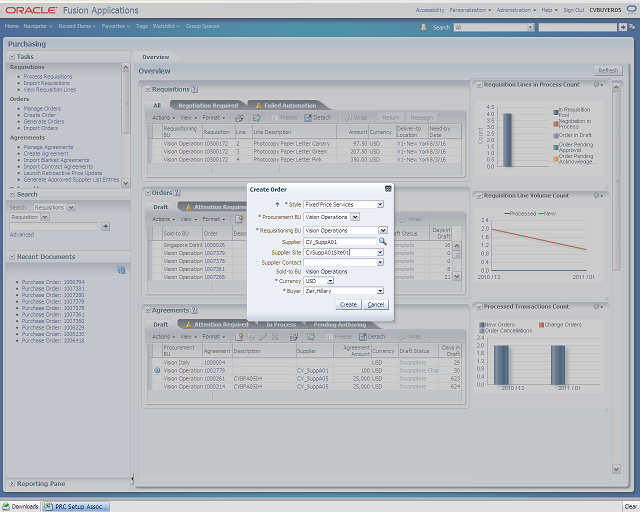Click the search go arrow in sidebar
The image size is (640, 512).
point(105,226)
